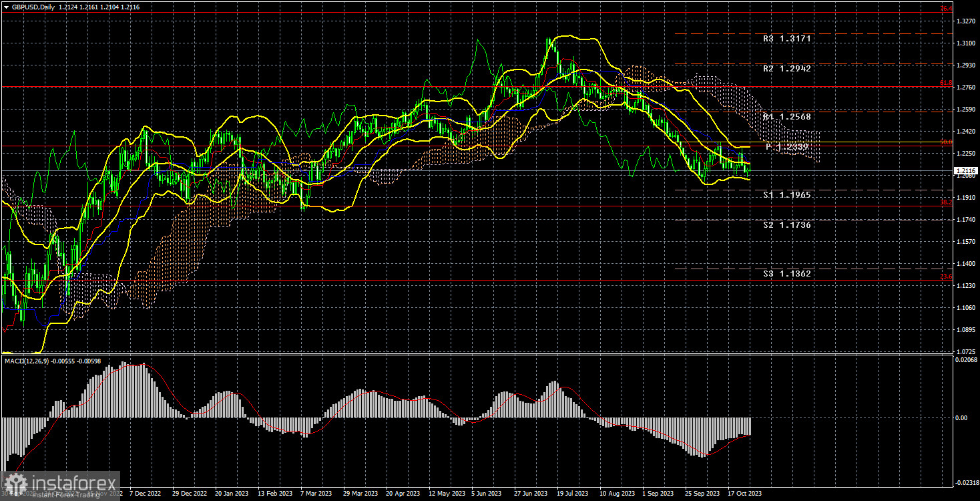Click the 38.2 Fibonacci level label
Image resolution: width=980 pixels, height=501 pixels.
(946, 202)
